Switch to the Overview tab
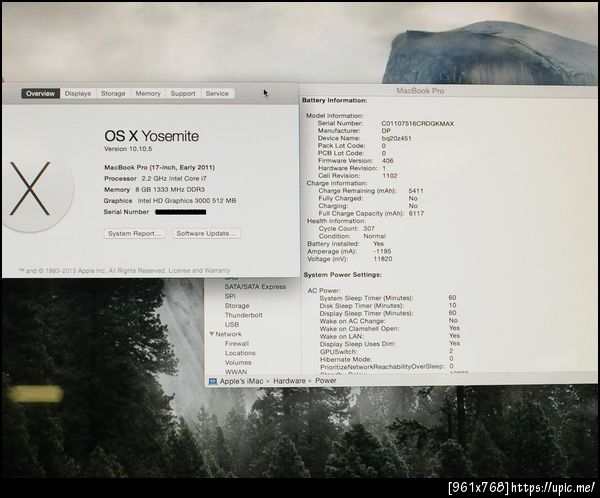Screen dimensions: 600x498 (41, 93)
